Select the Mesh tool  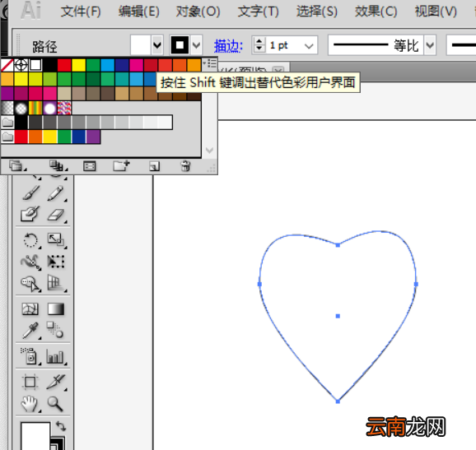click(x=30, y=309)
